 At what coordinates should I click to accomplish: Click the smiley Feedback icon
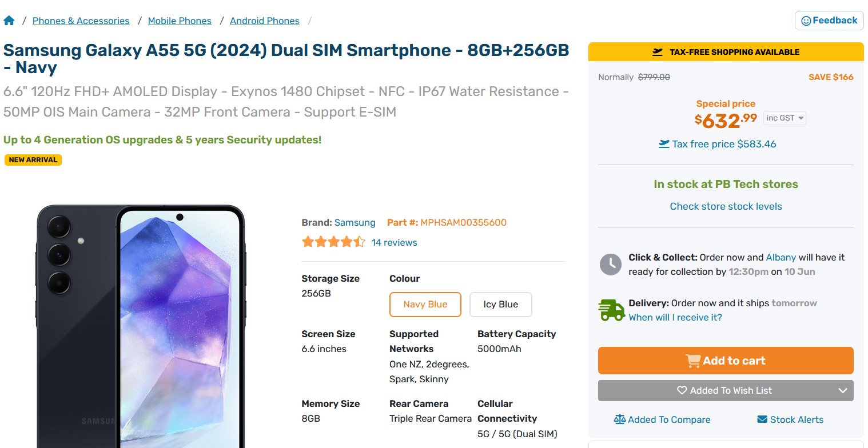(x=806, y=21)
